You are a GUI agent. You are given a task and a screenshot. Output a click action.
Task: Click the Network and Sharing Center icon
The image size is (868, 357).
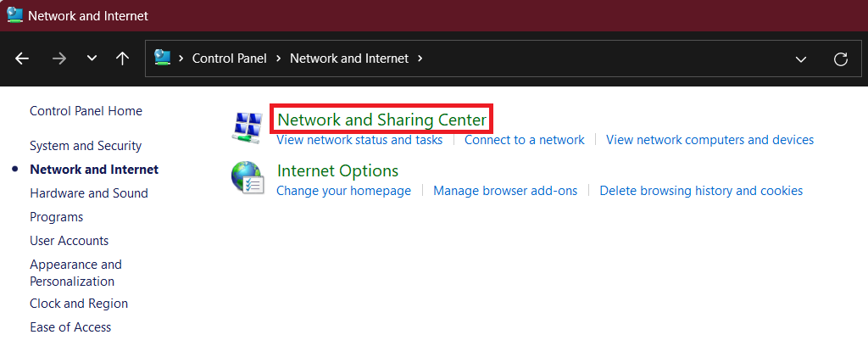tap(248, 126)
